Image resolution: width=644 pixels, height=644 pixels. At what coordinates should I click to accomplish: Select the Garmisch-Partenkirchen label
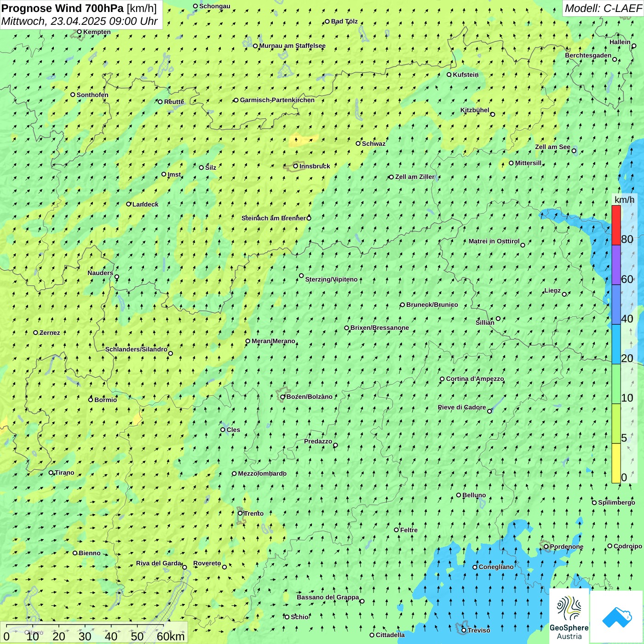point(277,100)
